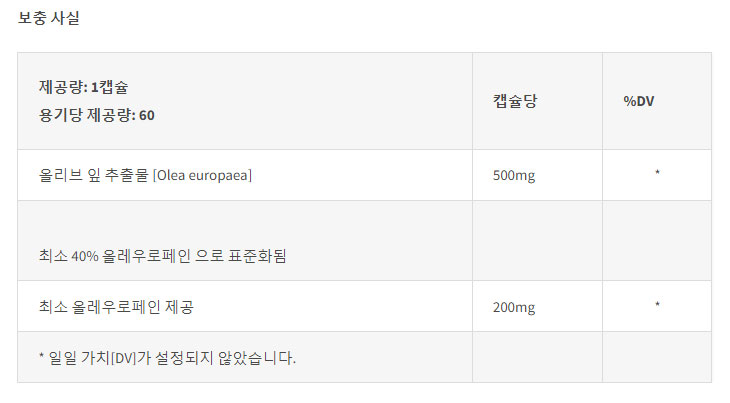
Task: Click the number 60 in servings line
Action: [147, 115]
